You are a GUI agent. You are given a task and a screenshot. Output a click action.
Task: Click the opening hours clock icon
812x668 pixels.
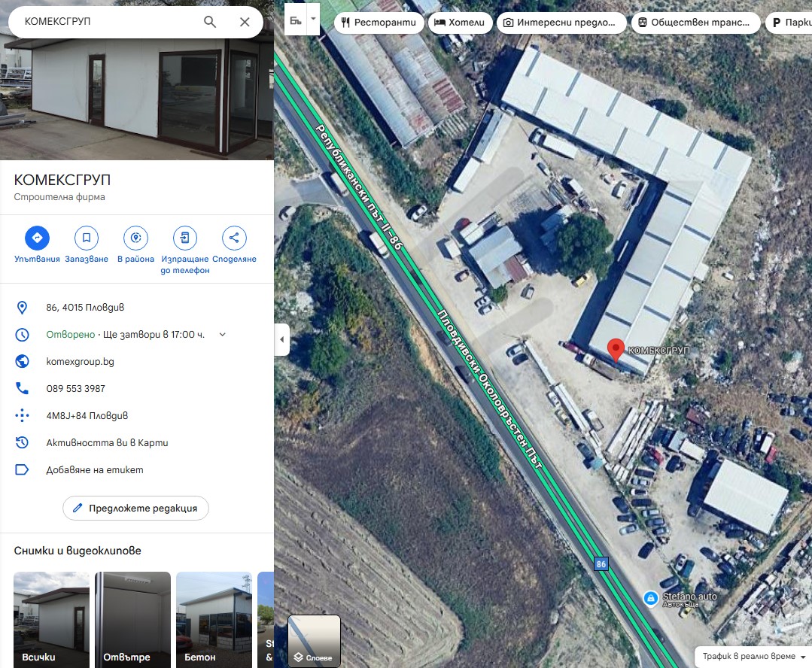(22, 335)
